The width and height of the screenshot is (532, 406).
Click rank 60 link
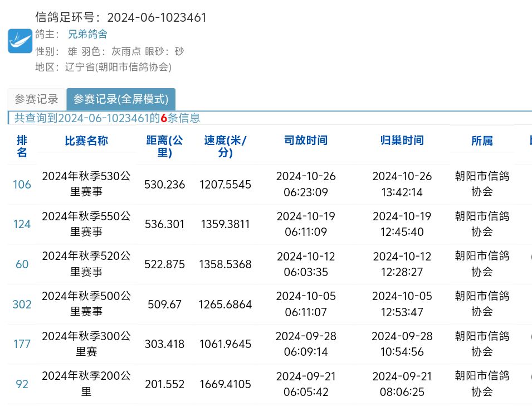(x=22, y=264)
